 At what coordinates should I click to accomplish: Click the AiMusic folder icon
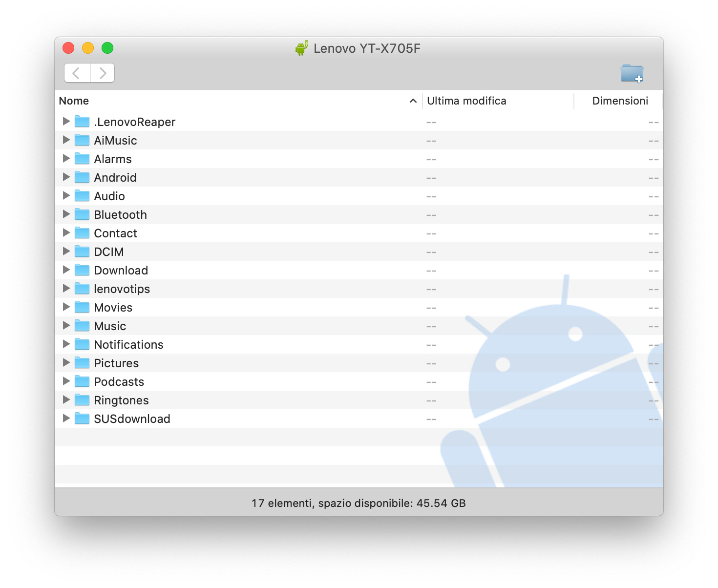(x=82, y=140)
